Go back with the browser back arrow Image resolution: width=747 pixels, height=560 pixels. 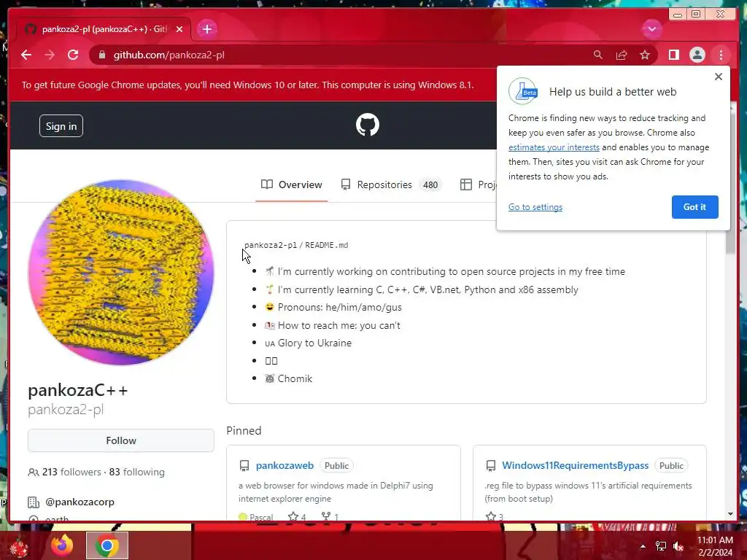[x=26, y=55]
